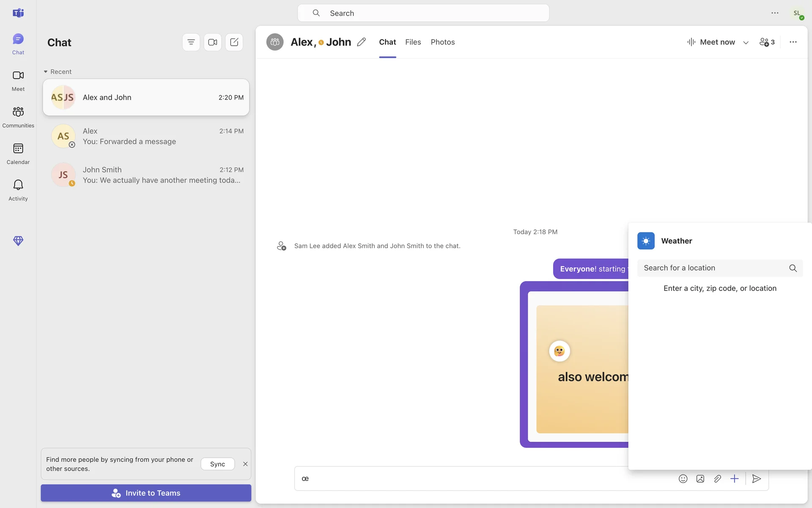Screen dimensions: 812x508
Task: Click the Invite to Teams button
Action: (x=146, y=493)
